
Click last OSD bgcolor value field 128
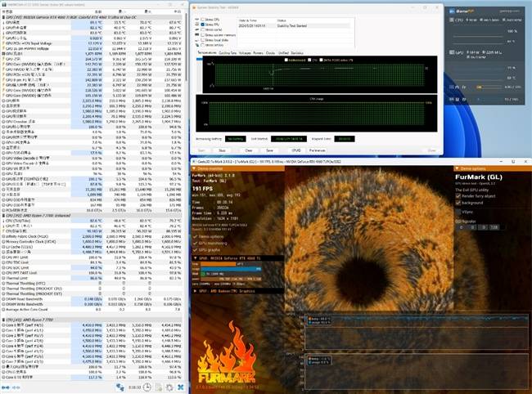click(x=494, y=227)
